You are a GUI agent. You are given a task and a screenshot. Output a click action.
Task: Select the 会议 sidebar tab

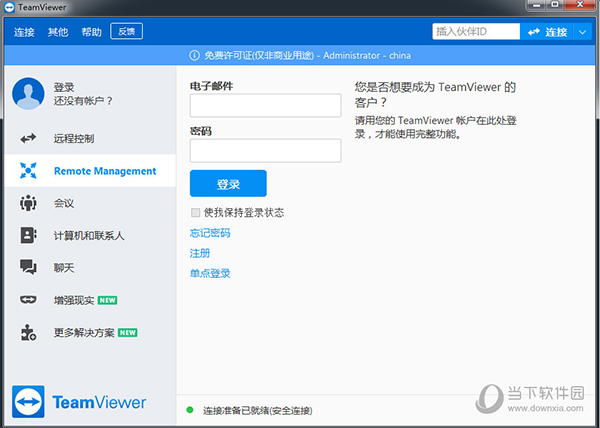pos(91,203)
